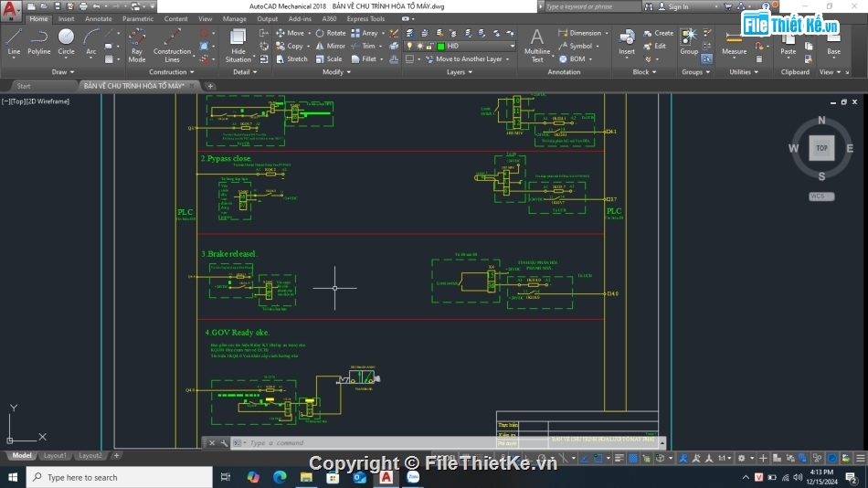Click the TOP face of ViewCube
Image resolution: width=868 pixels, height=488 pixels.
(821, 148)
